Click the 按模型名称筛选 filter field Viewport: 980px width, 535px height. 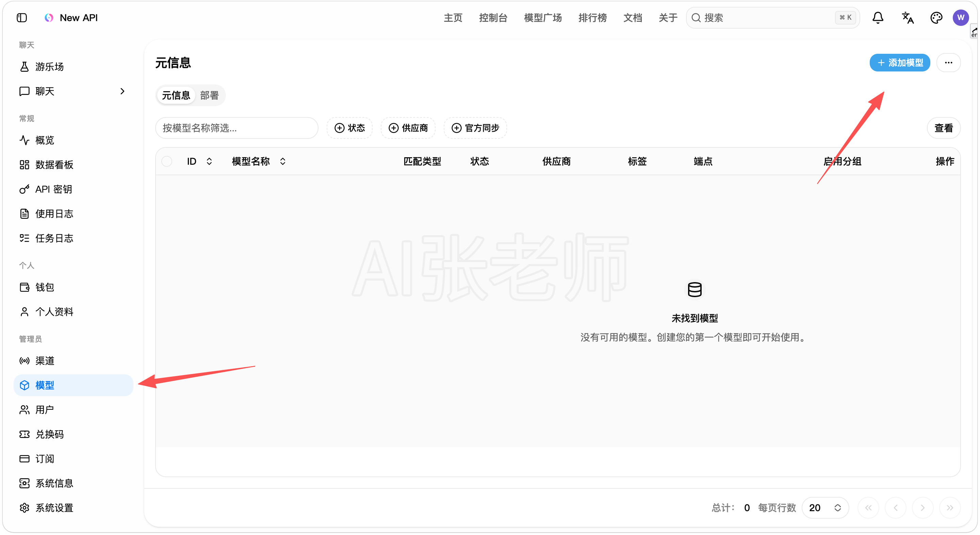click(x=236, y=128)
